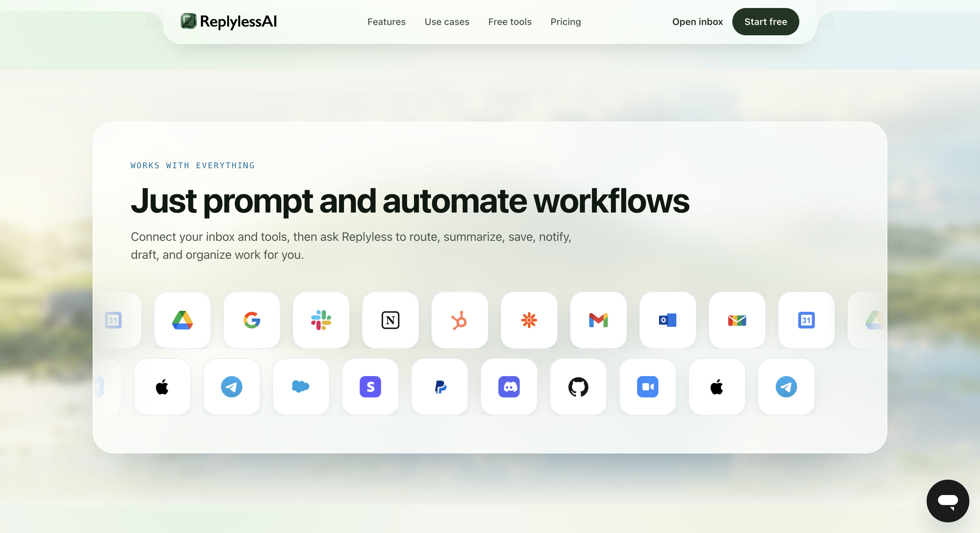Click the purple S app icon
This screenshot has width=980, height=533.
click(370, 387)
